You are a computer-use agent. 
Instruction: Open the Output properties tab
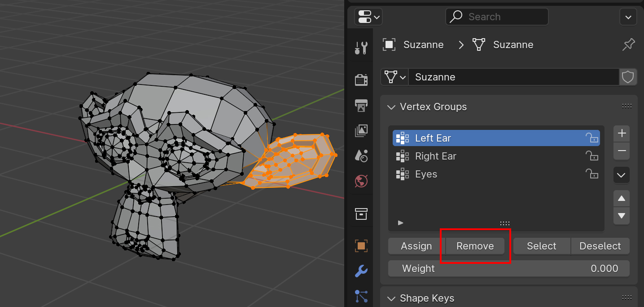click(x=361, y=105)
